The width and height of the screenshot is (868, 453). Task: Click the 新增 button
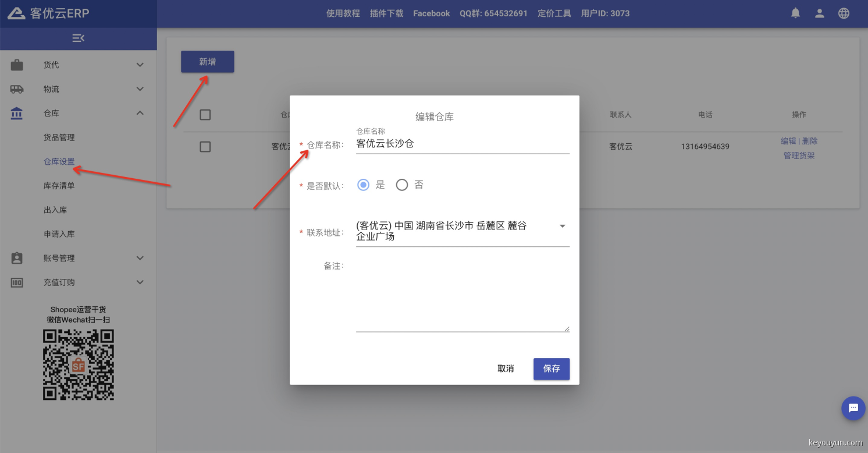click(208, 62)
